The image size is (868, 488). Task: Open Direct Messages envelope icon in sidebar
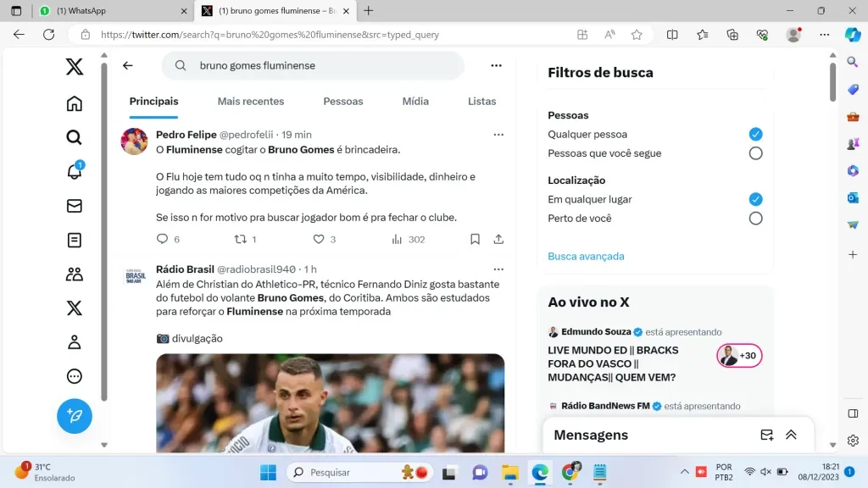click(x=75, y=206)
